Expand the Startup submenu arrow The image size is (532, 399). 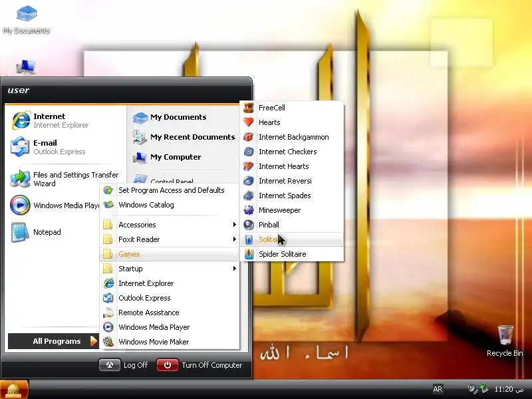tap(235, 269)
